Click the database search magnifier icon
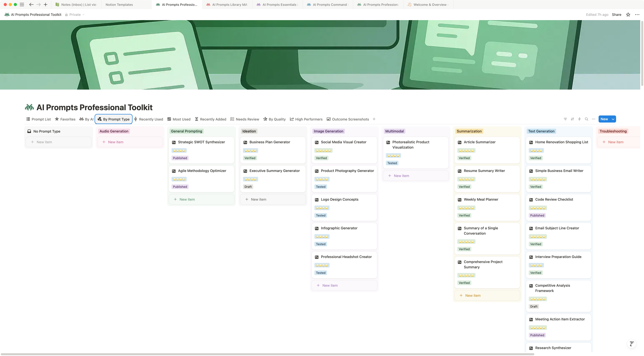This screenshot has height=356, width=644. 587,119
